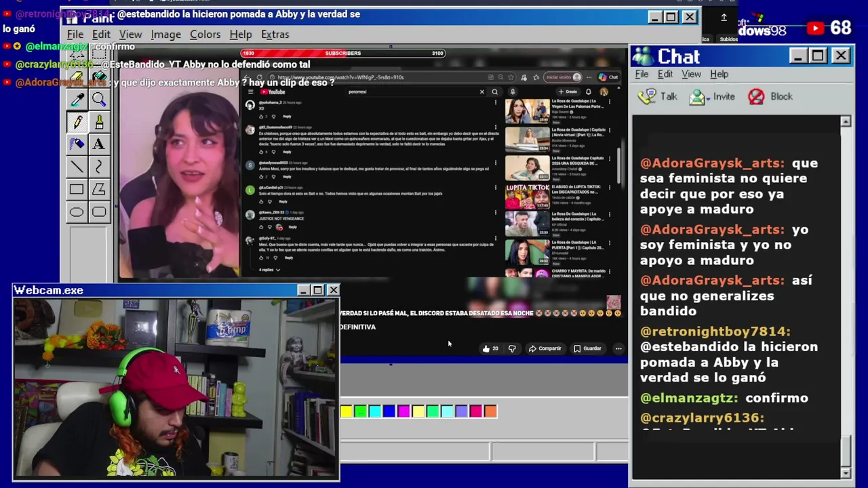Click the like thumbs-up button showing 20
Image resolution: width=868 pixels, height=488 pixels.
[x=490, y=348]
